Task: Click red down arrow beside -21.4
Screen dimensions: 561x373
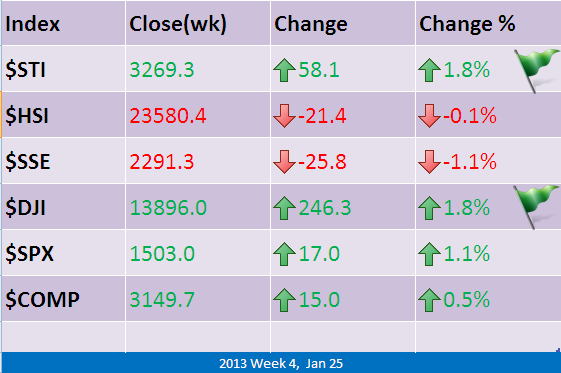Action: [284, 116]
